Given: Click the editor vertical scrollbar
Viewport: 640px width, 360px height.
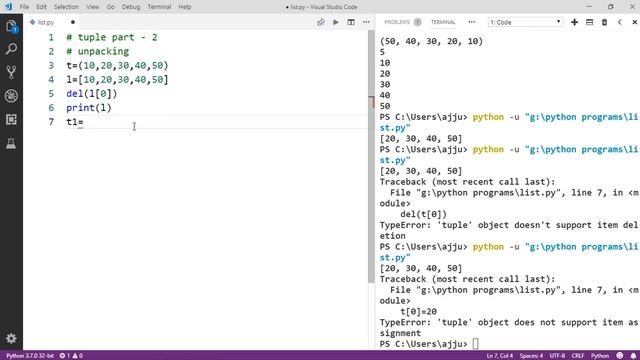Looking at the screenshot, I should pyautogui.click(x=371, y=157).
